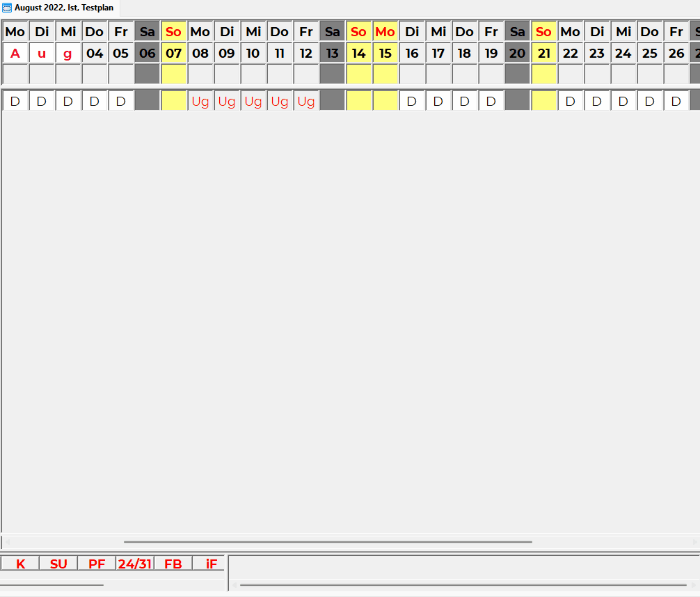700x597 pixels.
Task: Select the Ug shift entry on Wednesday 10
Action: tap(253, 101)
